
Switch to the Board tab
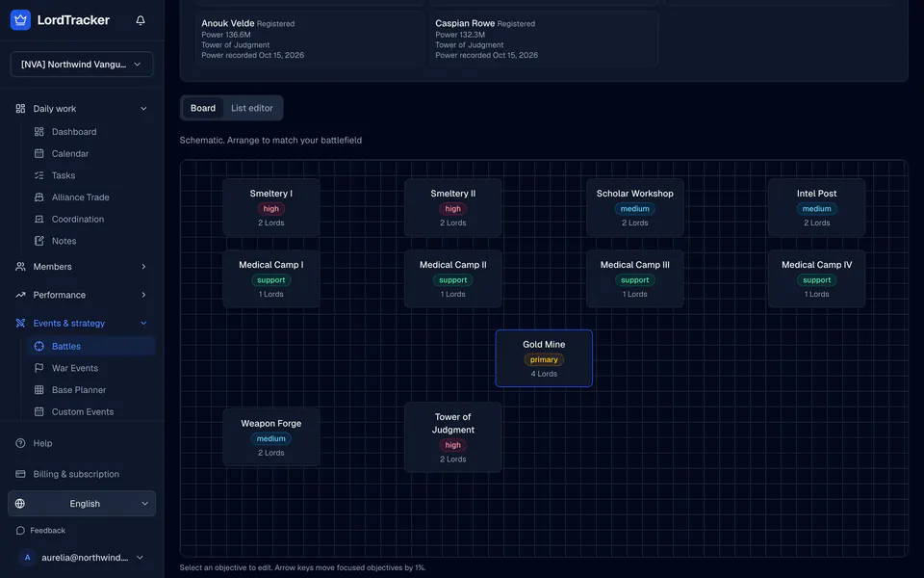click(x=203, y=108)
